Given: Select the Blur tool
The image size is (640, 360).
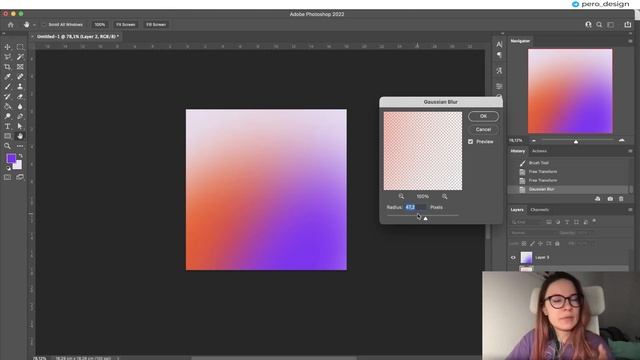Looking at the screenshot, I should coord(20,106).
